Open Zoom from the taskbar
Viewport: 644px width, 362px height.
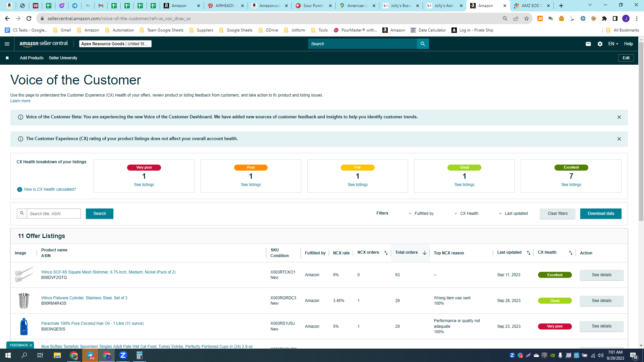pos(123,355)
